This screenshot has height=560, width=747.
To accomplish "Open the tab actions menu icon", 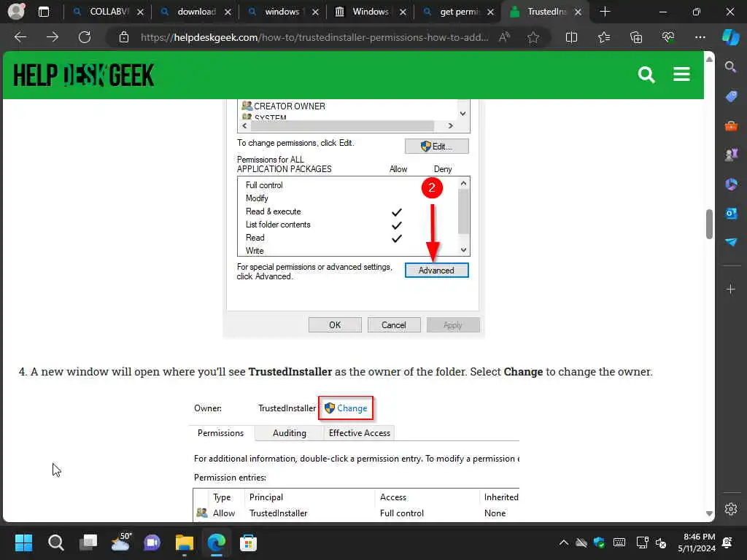I will pyautogui.click(x=44, y=12).
